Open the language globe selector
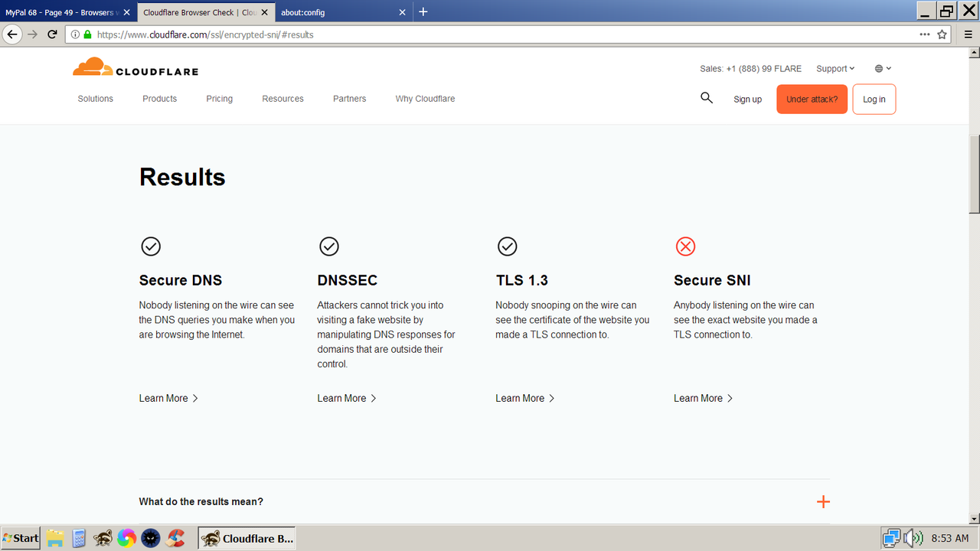This screenshot has width=980, height=551. 883,69
